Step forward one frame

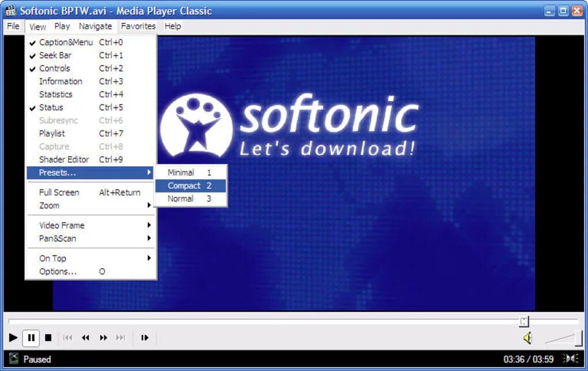[145, 338]
